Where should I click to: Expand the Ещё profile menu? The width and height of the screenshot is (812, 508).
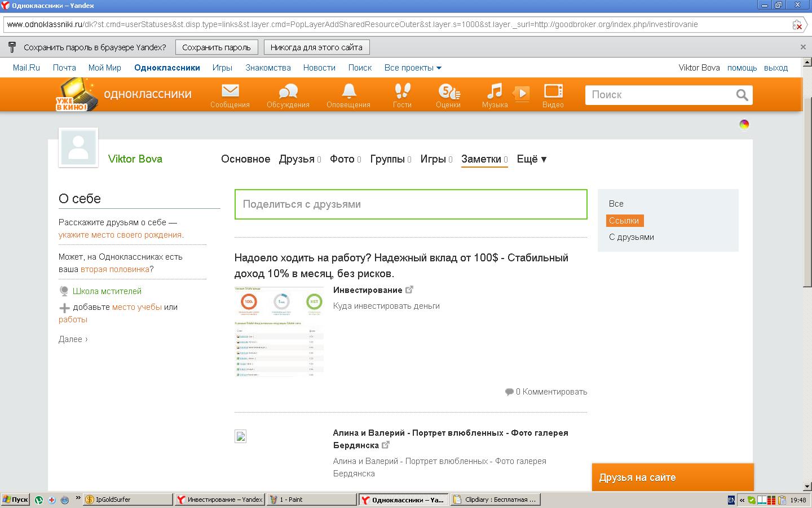click(x=532, y=159)
